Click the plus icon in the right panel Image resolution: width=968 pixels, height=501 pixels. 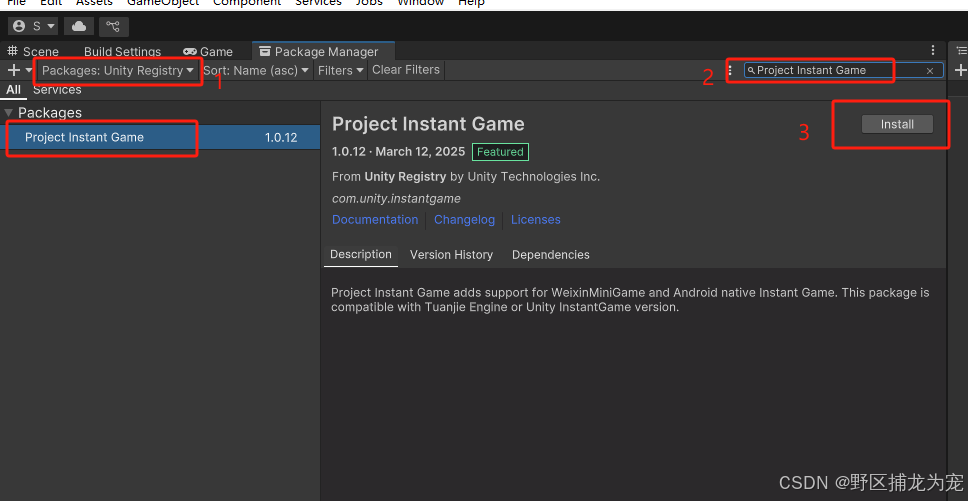[960, 70]
